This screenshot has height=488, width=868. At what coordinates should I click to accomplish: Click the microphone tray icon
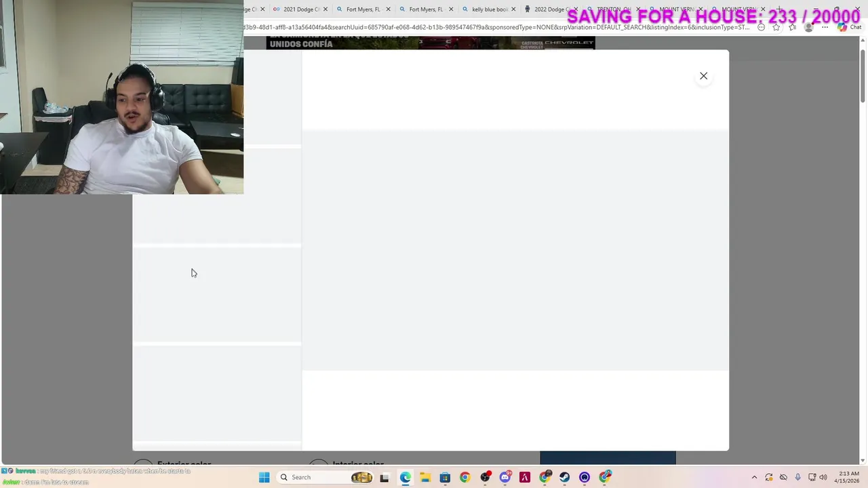coord(797,477)
